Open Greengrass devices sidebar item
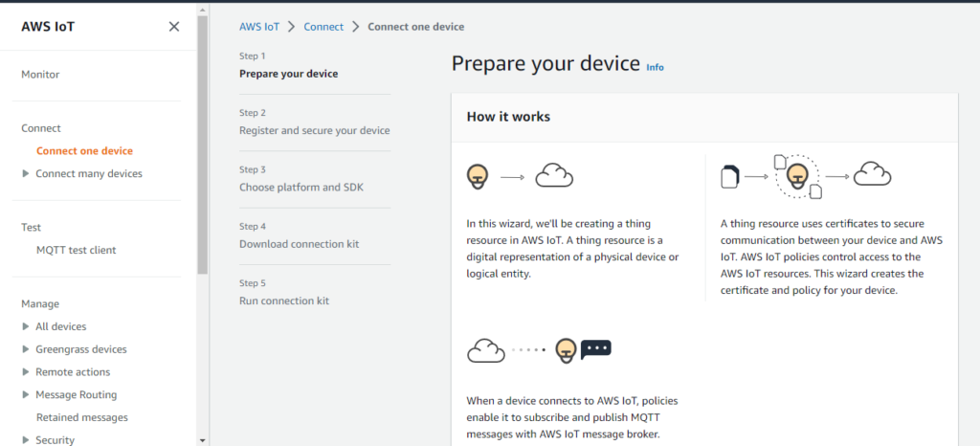 click(x=81, y=349)
